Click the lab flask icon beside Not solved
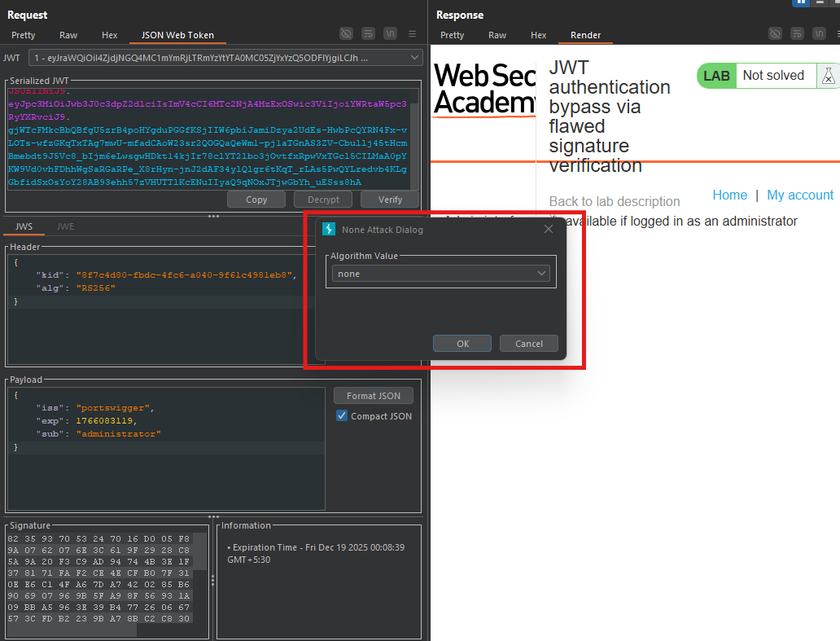Screen dimensions: 840x641 pyautogui.click(x=829, y=76)
